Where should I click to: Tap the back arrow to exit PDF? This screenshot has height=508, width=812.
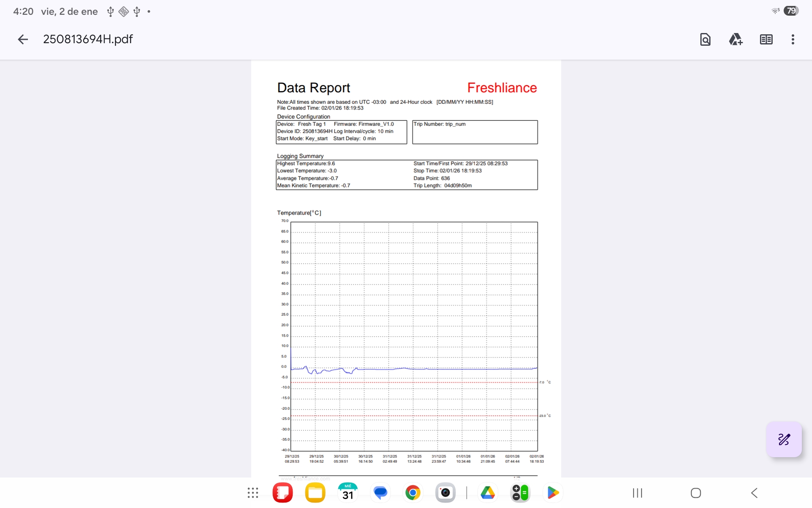coord(23,39)
